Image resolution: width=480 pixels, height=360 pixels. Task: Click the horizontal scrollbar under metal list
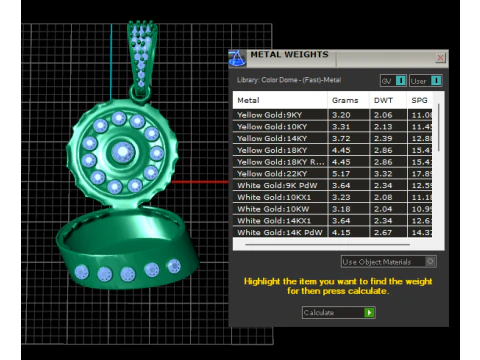327,245
